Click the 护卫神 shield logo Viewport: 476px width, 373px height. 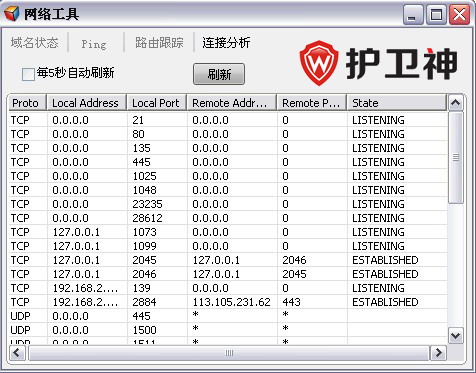(x=319, y=63)
